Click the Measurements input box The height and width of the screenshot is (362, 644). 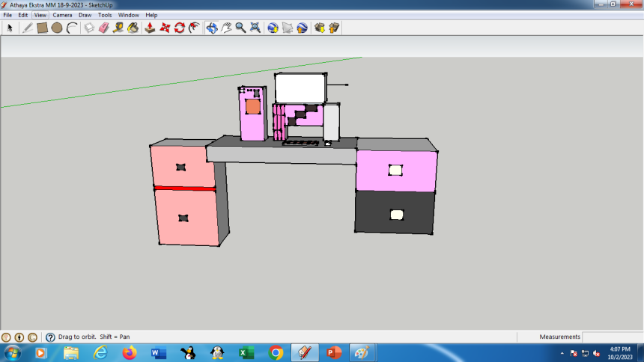tap(612, 337)
